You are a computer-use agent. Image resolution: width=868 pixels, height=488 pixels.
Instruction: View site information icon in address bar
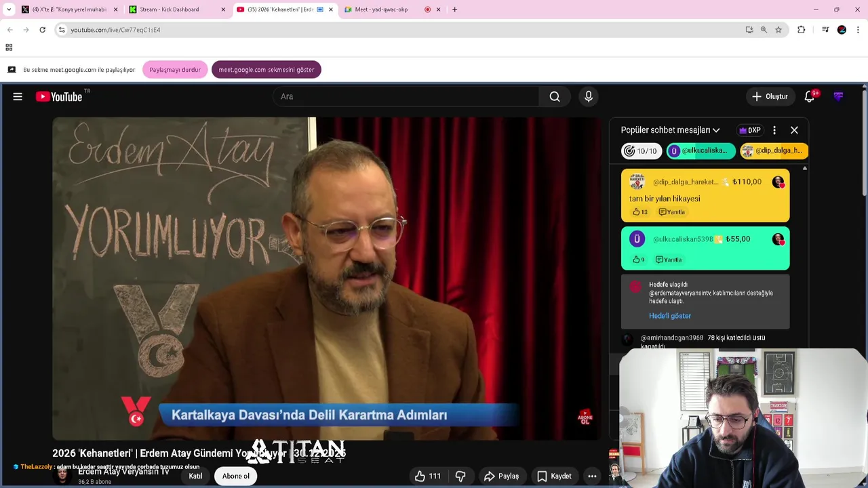point(62,30)
